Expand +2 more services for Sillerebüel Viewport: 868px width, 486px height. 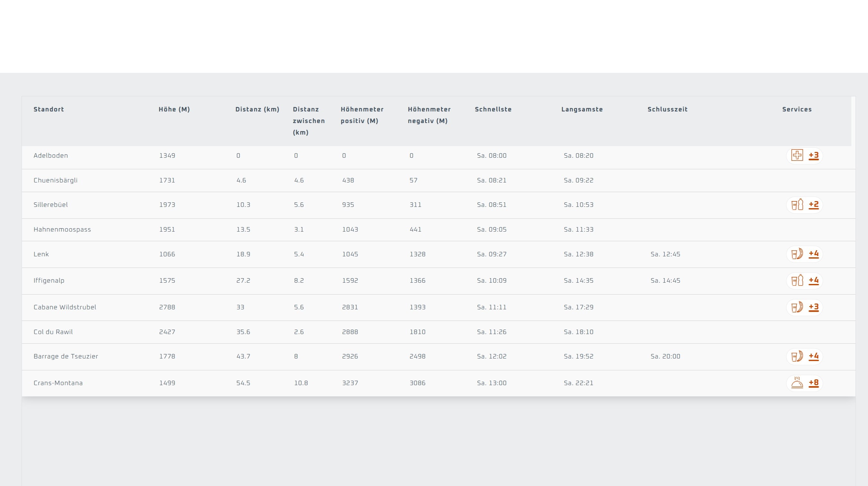[813, 205]
